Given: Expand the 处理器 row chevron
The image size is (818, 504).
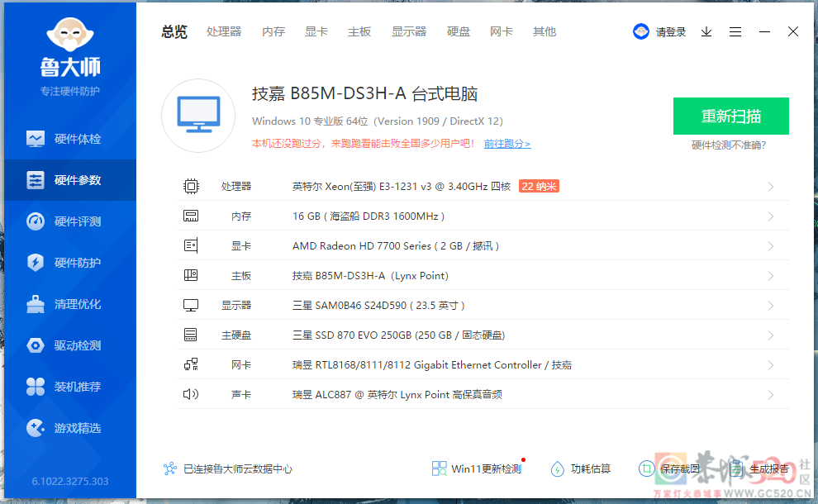Looking at the screenshot, I should (771, 187).
